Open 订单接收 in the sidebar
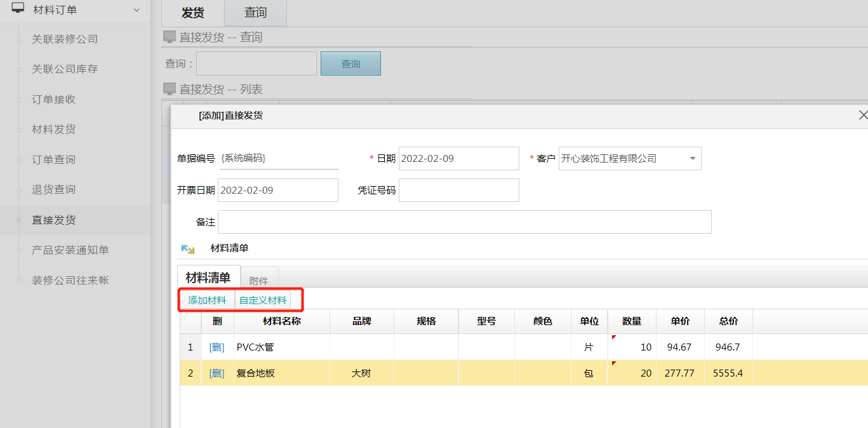 (x=54, y=100)
